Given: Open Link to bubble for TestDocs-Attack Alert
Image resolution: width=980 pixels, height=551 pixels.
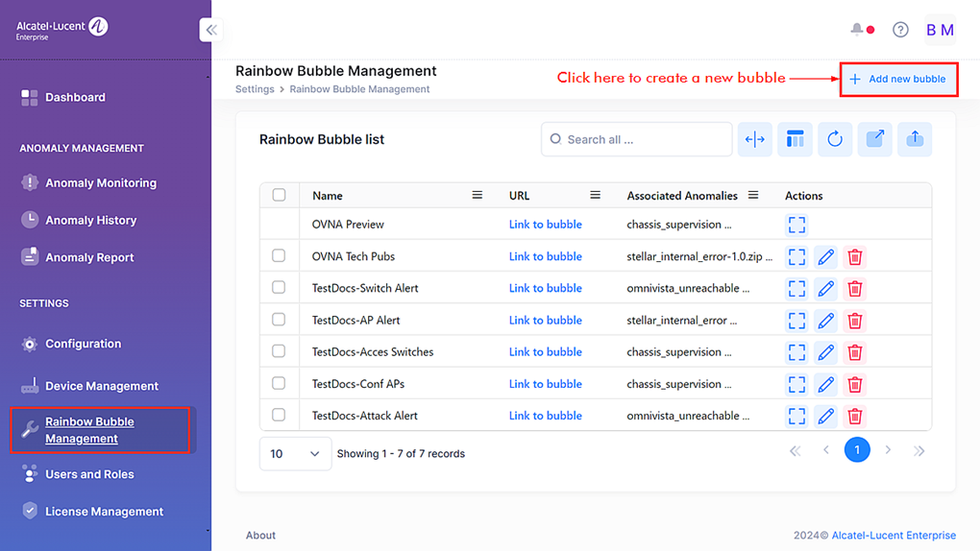Looking at the screenshot, I should coord(545,416).
